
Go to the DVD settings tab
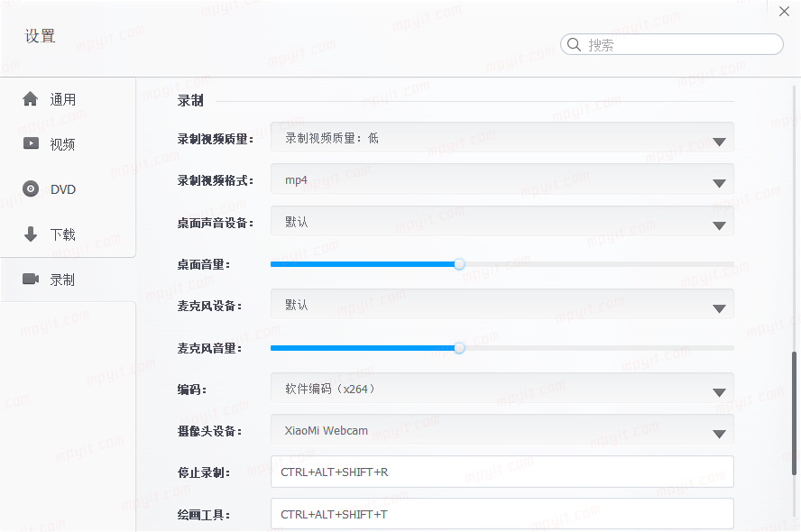pyautogui.click(x=68, y=189)
